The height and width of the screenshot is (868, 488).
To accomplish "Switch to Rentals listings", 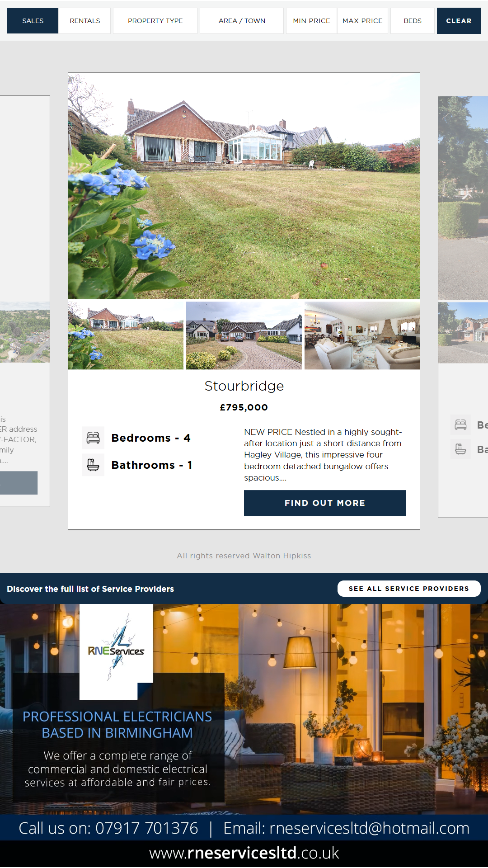I will click(85, 21).
